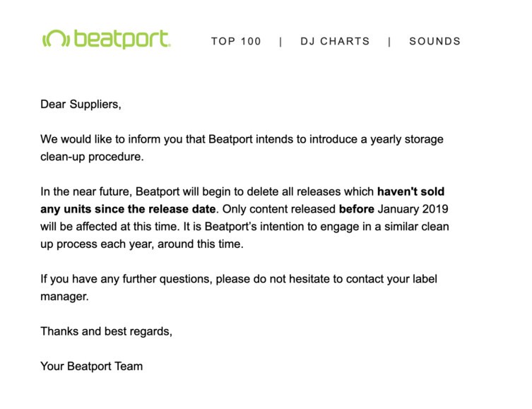Image resolution: width=532 pixels, height=409 pixels.
Task: Click the 'If you have any further questions' sentence
Action: pos(126,279)
